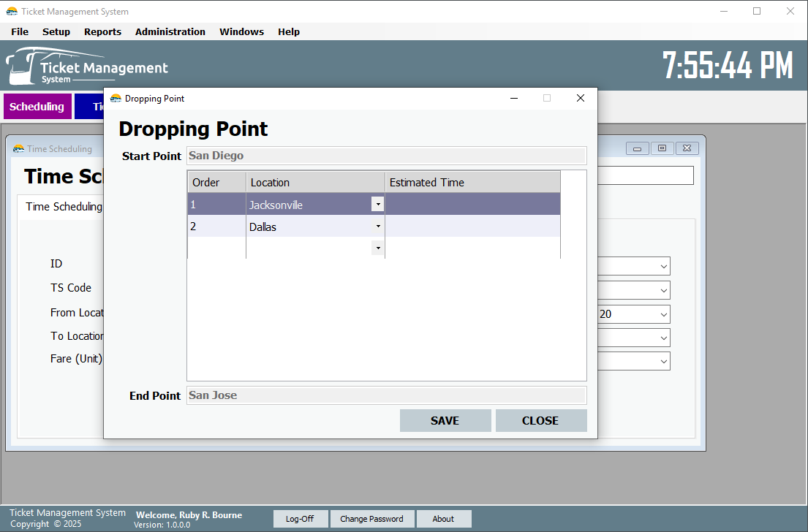Select the Scheduling tab
Viewport: 808px width, 532px height.
(37, 106)
